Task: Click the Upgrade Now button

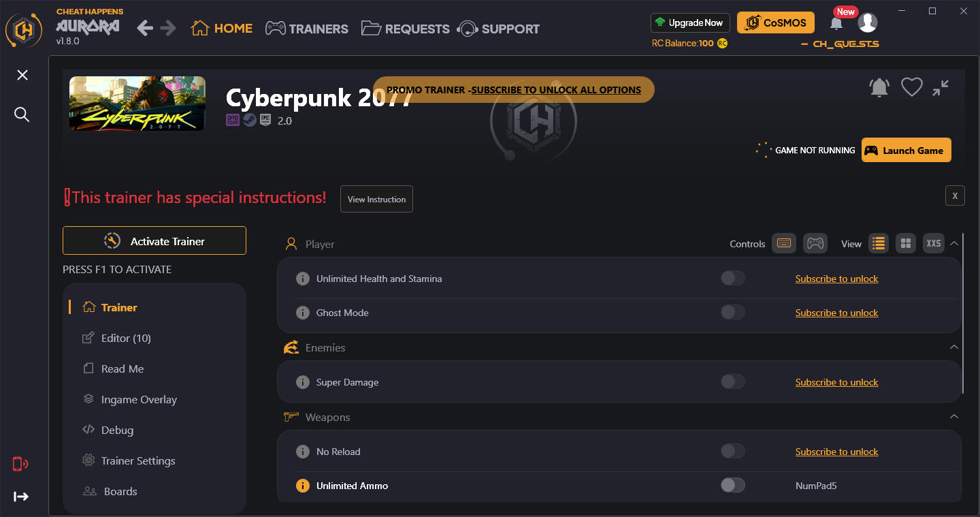Action: pyautogui.click(x=690, y=22)
